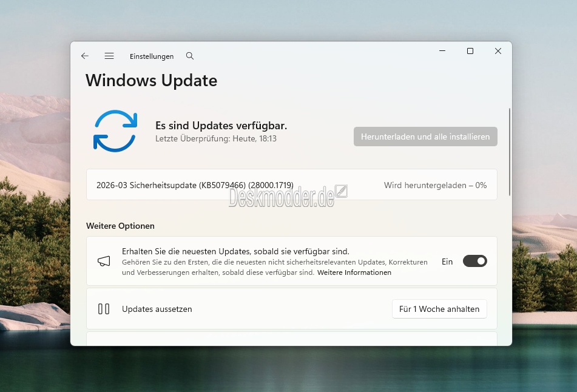Click the blue sync arrows icon

point(115,130)
